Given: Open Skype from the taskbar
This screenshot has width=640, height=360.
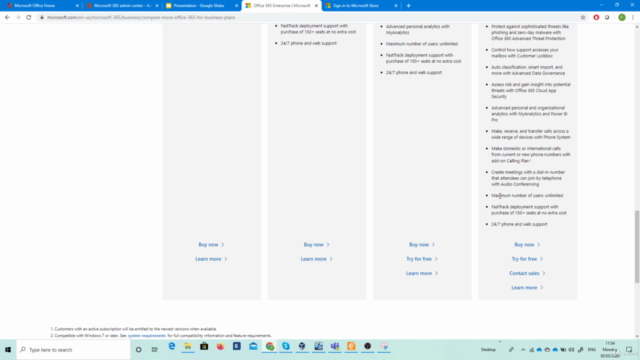Looking at the screenshot, I should (286, 347).
